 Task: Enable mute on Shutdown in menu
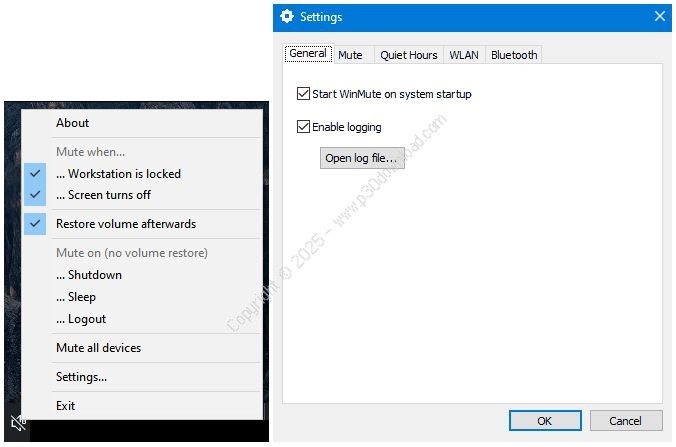tap(89, 275)
